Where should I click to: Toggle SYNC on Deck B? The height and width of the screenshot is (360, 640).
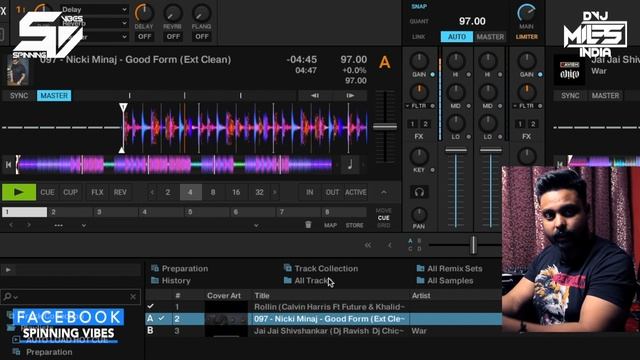tap(570, 96)
